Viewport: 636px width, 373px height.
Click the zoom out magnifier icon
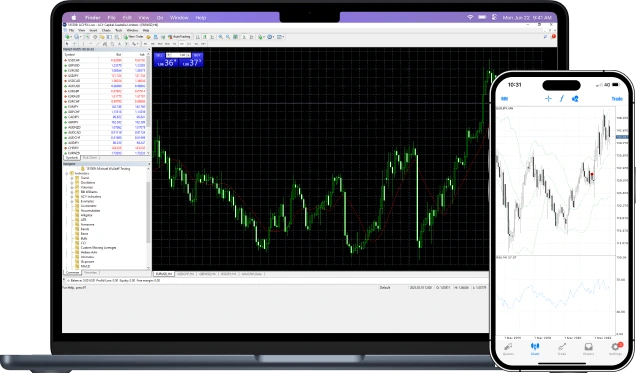[228, 37]
